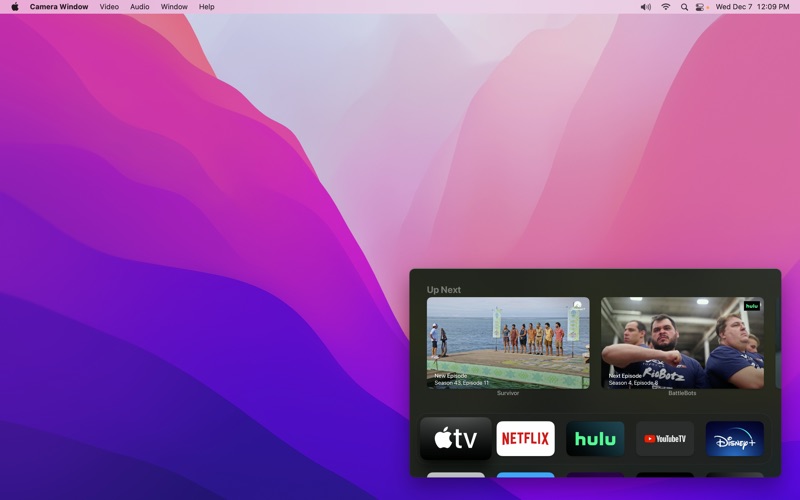Click the Season 4, Episode 8 text
Image resolution: width=800 pixels, height=500 pixels.
[633, 383]
